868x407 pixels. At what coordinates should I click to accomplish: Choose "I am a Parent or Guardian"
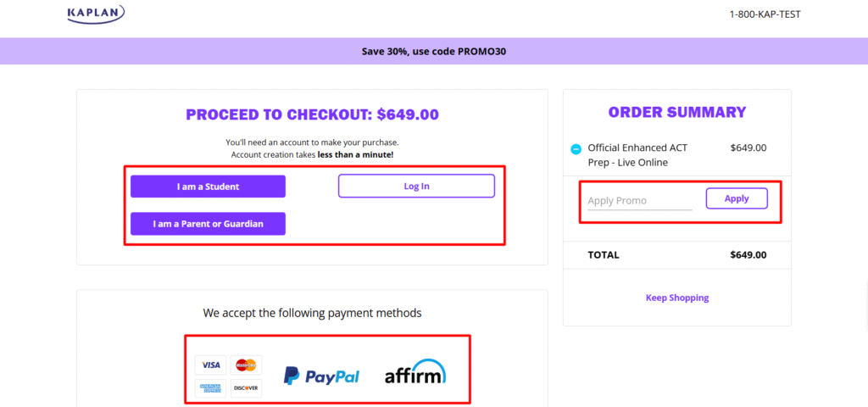[x=208, y=224]
